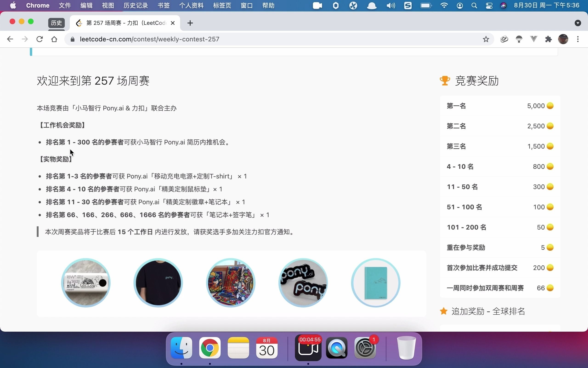This screenshot has height=368, width=588.
Task: Open the Apple menu
Action: click(13, 5)
